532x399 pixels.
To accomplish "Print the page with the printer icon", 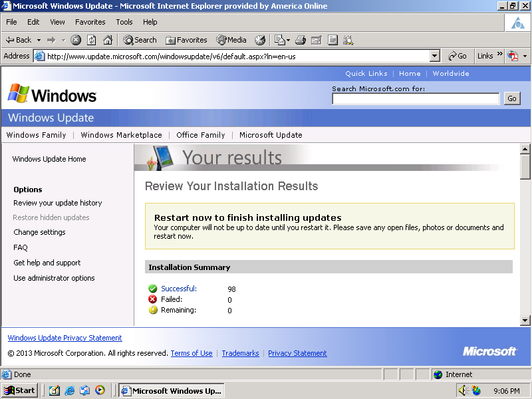I will click(x=301, y=40).
